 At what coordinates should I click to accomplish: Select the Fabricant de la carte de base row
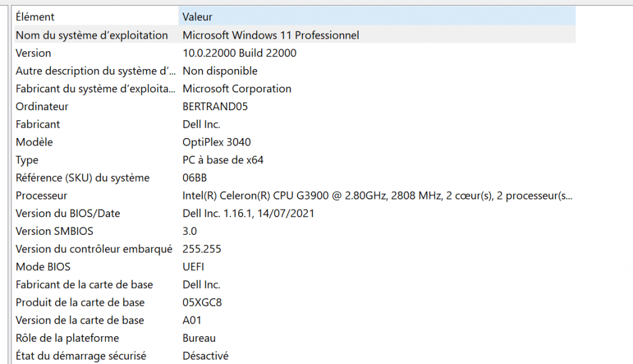pos(84,285)
